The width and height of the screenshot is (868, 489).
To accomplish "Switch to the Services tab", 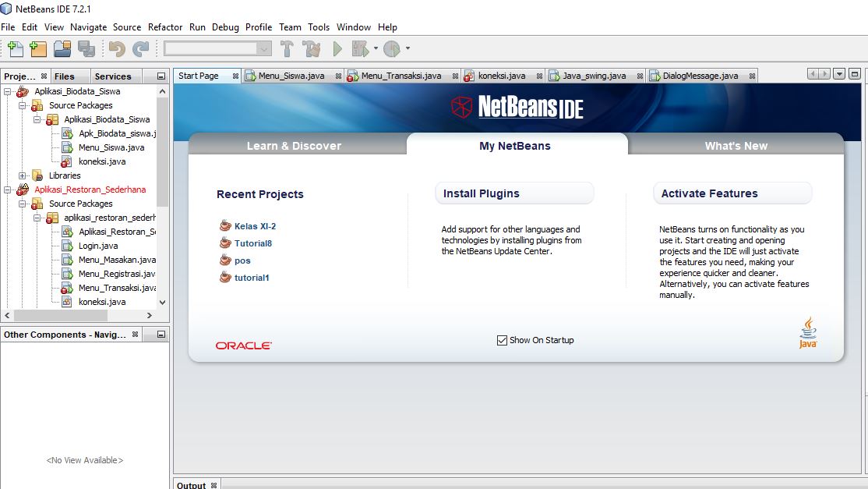I will [113, 76].
